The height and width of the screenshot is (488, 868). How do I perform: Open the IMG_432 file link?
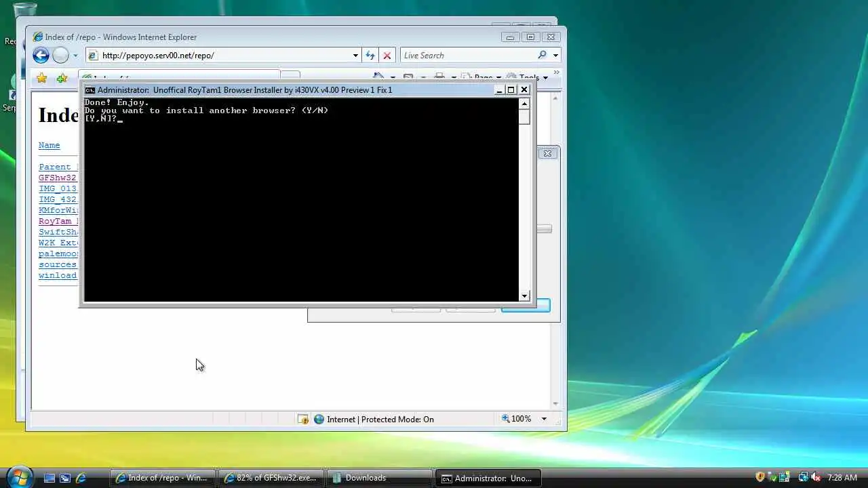pos(58,199)
